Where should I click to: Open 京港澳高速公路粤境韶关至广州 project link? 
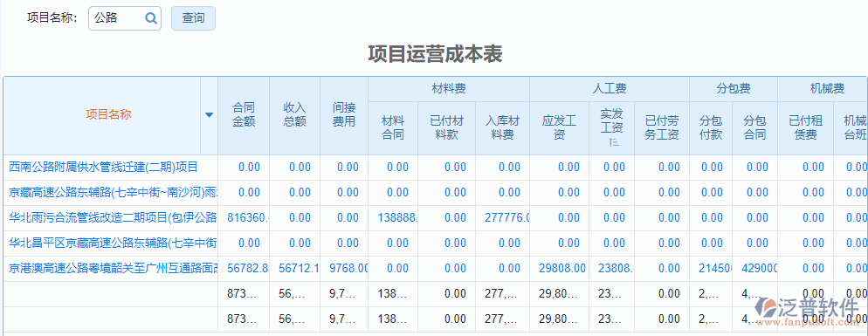(113, 269)
